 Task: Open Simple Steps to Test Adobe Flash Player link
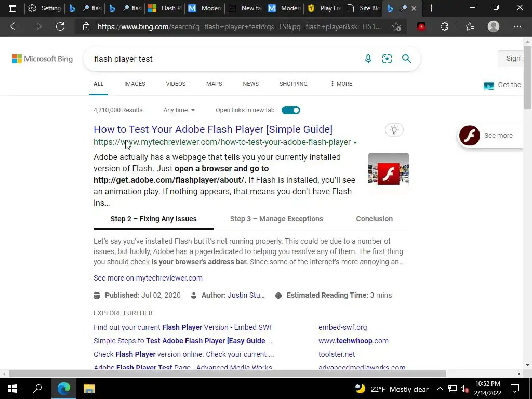(x=183, y=341)
